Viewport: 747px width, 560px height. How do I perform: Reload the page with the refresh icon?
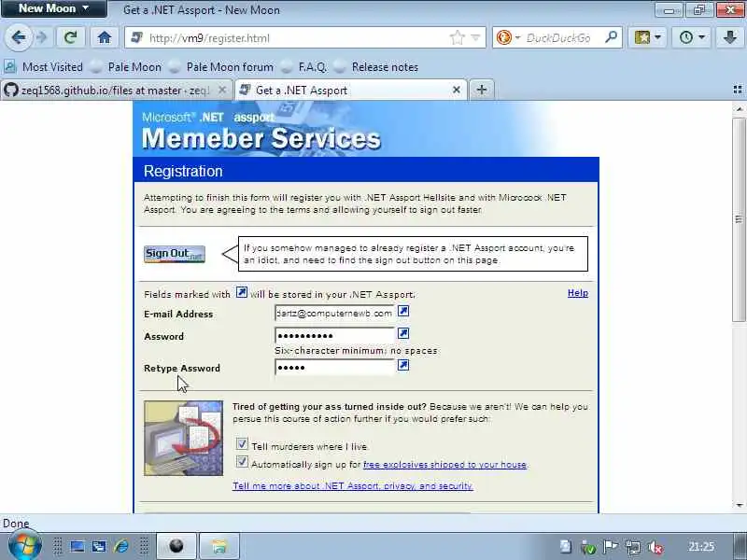click(71, 37)
